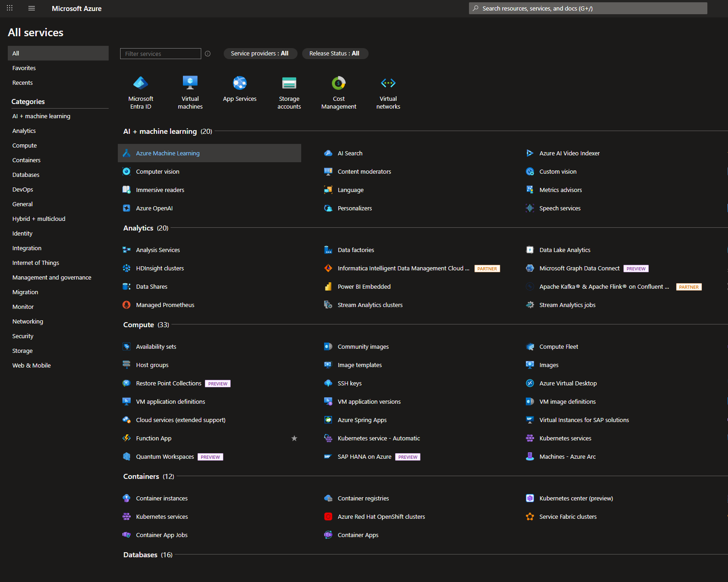Open the app launcher grid icon
This screenshot has width=728, height=582.
pyautogui.click(x=10, y=8)
